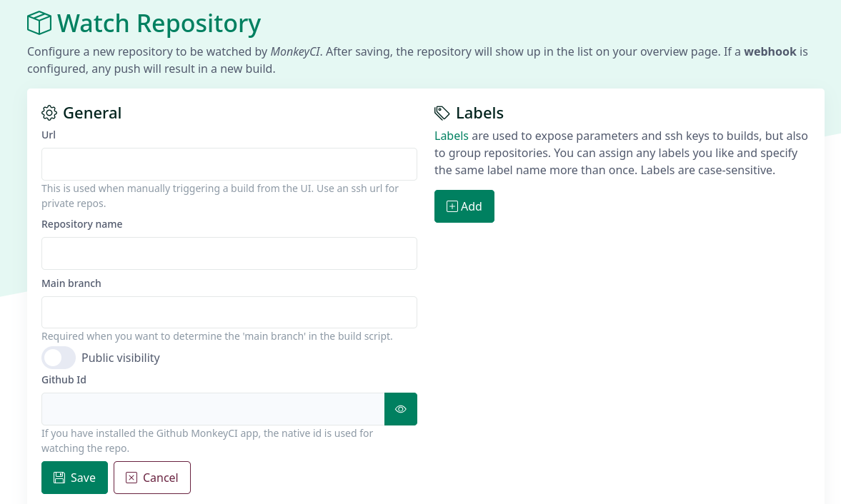841x504 pixels.
Task: Click the gear icon next to General
Action: (49, 112)
